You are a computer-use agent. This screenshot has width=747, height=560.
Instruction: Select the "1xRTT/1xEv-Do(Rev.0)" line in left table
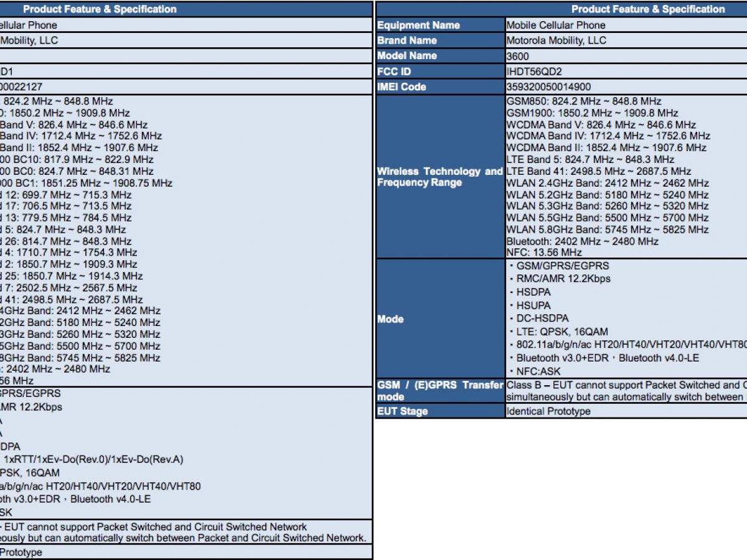[93, 460]
